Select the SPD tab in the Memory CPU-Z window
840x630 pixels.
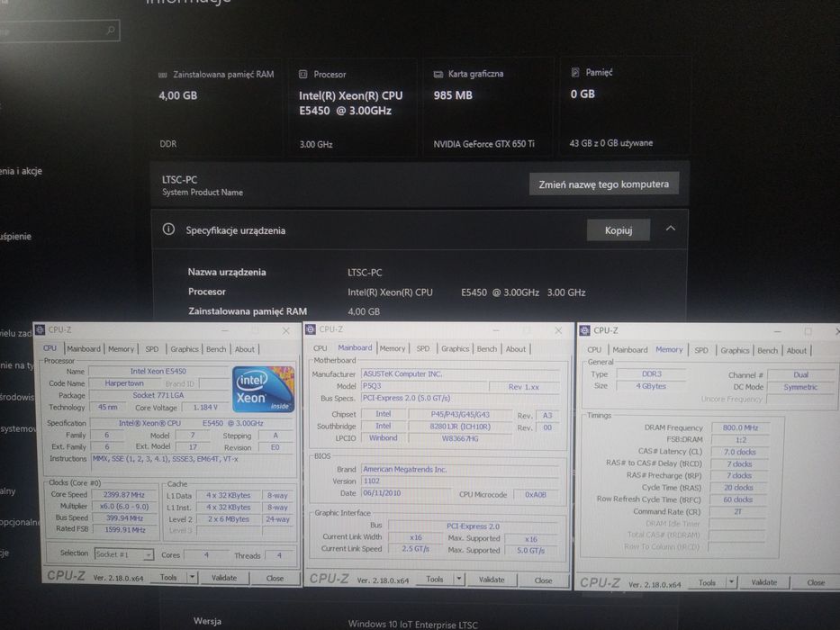[701, 350]
